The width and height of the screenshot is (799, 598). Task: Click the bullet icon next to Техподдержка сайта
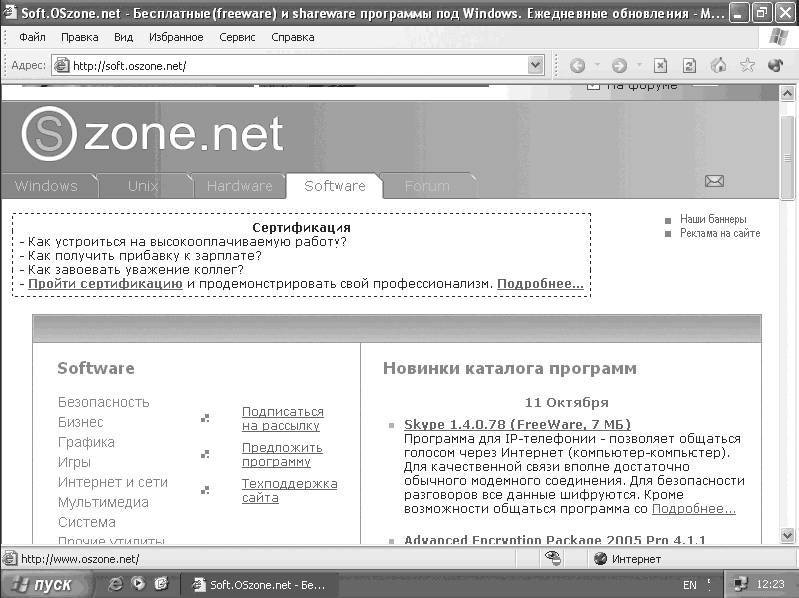[x=205, y=490]
